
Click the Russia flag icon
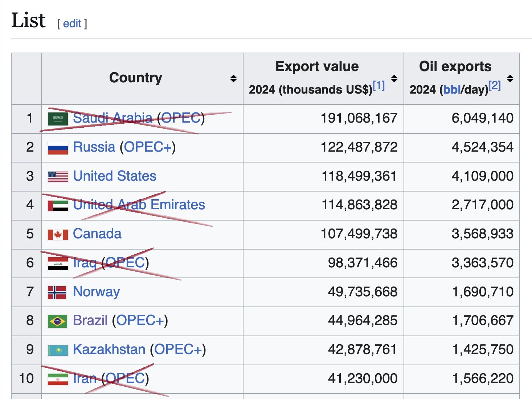(x=58, y=148)
